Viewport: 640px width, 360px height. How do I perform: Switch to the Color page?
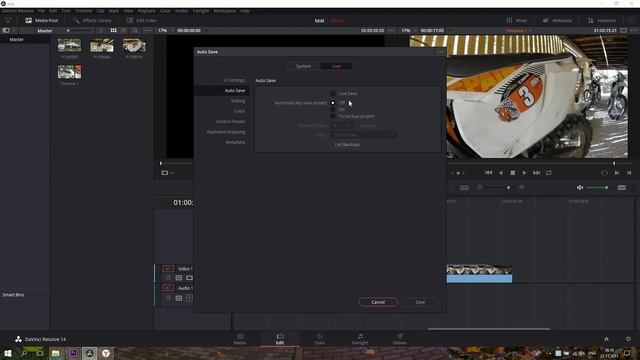pyautogui.click(x=320, y=339)
